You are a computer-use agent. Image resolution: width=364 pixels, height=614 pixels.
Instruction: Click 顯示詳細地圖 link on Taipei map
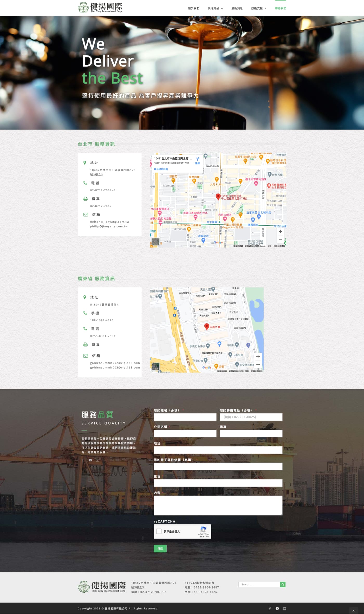[x=161, y=169]
